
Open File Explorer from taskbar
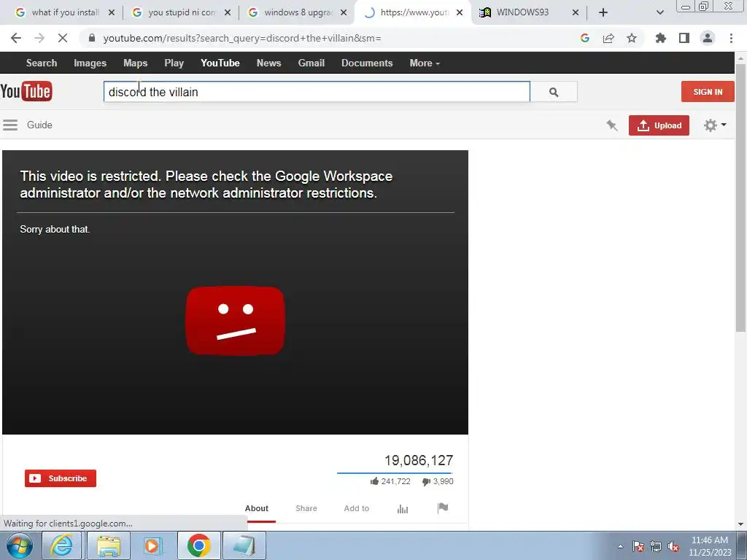(x=109, y=545)
